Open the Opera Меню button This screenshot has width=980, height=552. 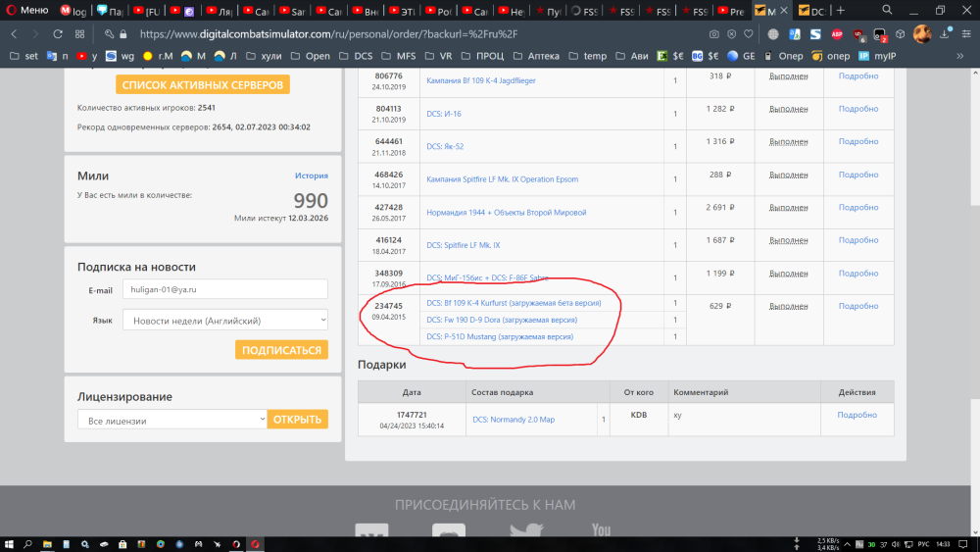pyautogui.click(x=27, y=10)
